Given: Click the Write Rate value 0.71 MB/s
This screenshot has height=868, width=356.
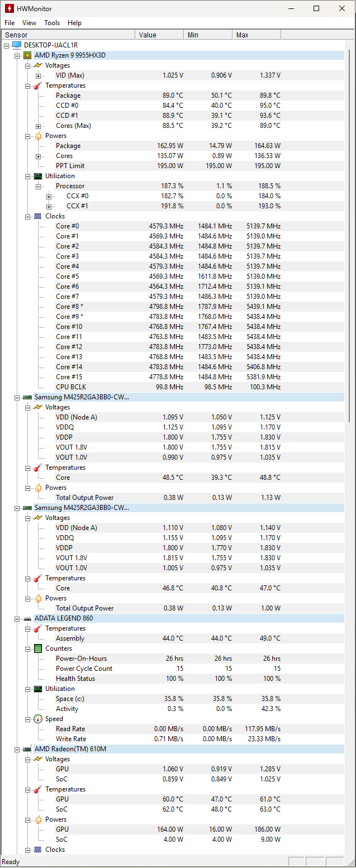Looking at the screenshot, I should point(169,739).
